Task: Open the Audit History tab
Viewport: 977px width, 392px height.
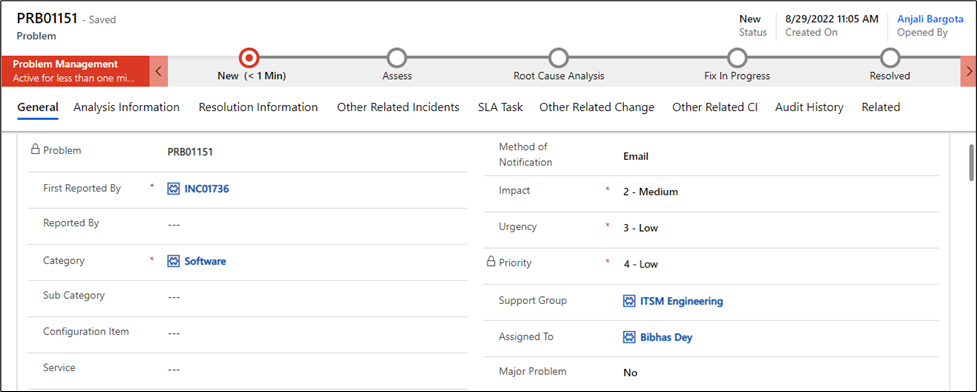Action: (809, 107)
